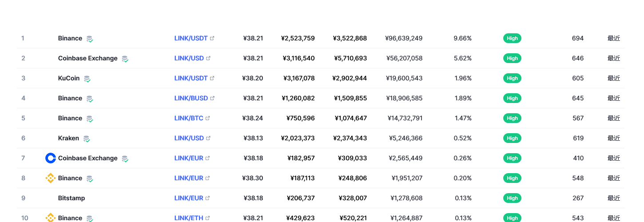Select the volume value ¥96,639,249
The image size is (644, 222).
404,38
